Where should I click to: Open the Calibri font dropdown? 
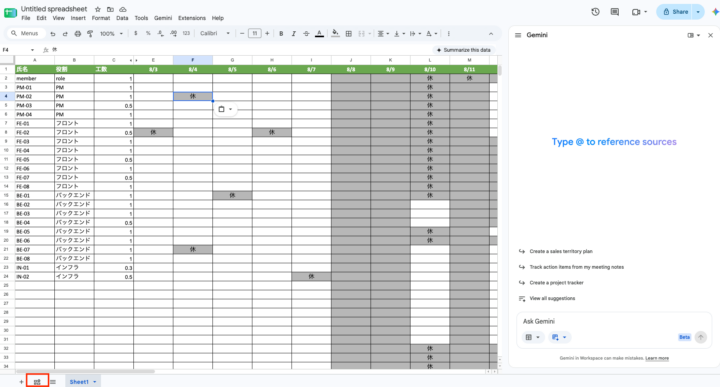pos(215,34)
